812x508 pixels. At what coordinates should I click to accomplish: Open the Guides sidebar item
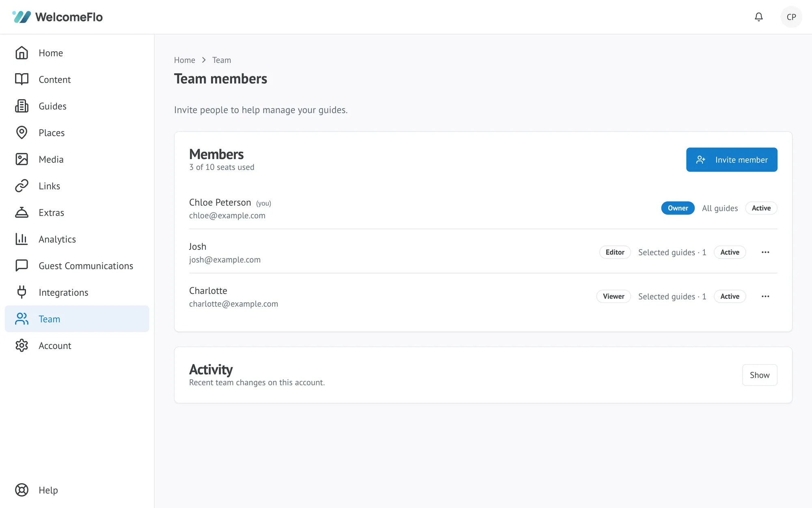[x=77, y=106]
